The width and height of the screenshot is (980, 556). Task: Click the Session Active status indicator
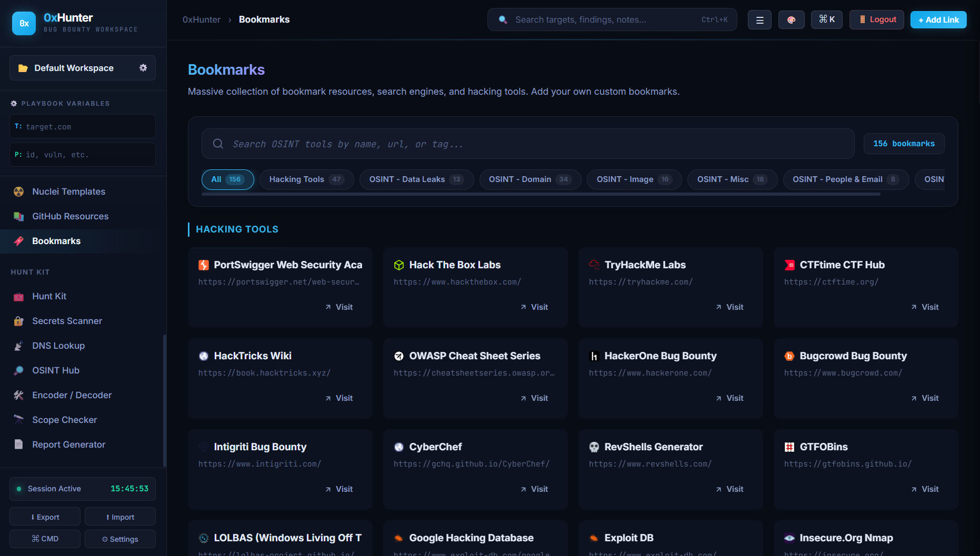83,489
